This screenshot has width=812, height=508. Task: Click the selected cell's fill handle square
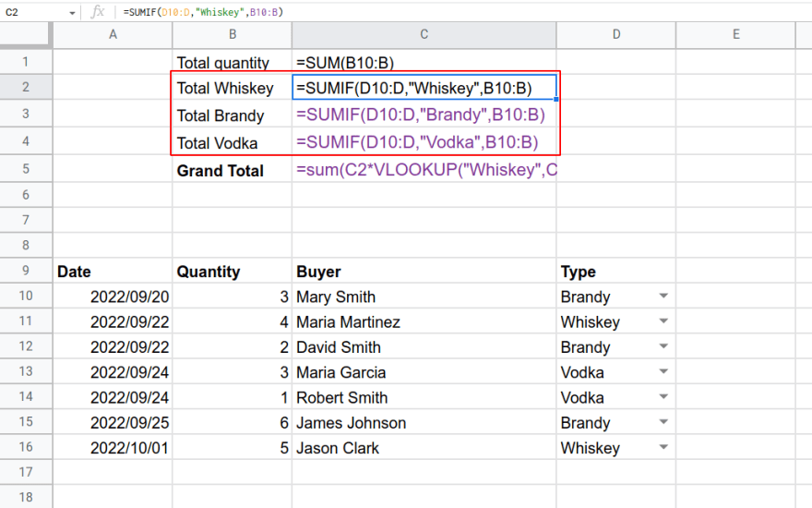pyautogui.click(x=556, y=100)
